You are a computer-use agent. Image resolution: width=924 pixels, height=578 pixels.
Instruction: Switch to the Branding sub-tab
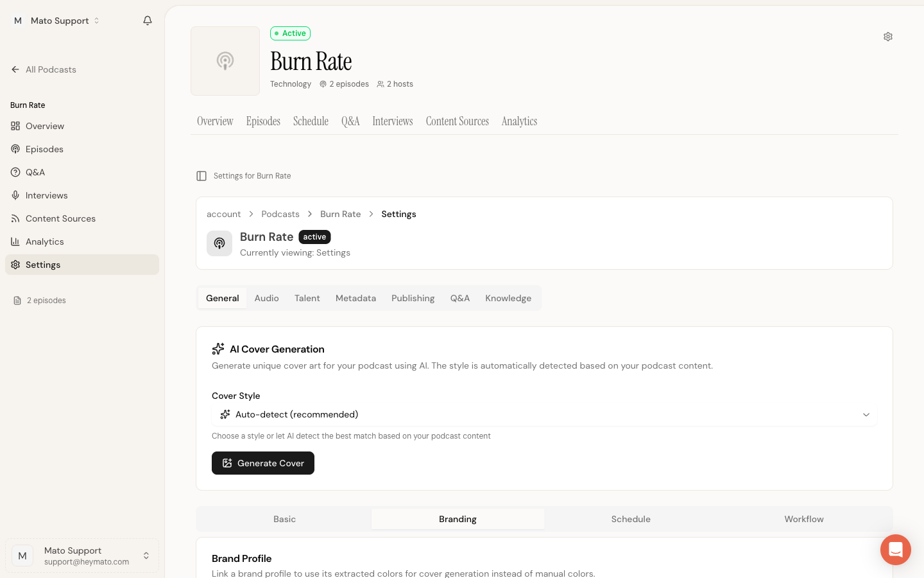458,519
